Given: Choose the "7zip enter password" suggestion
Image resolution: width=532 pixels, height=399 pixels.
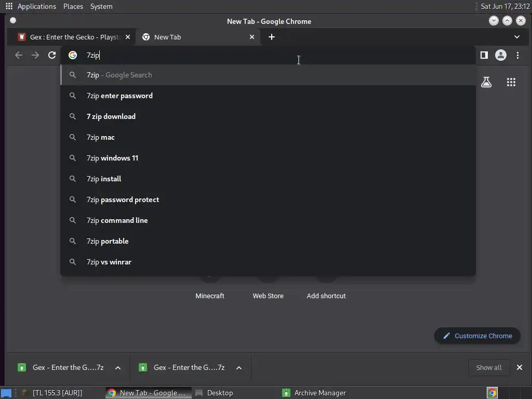Looking at the screenshot, I should pos(268,96).
